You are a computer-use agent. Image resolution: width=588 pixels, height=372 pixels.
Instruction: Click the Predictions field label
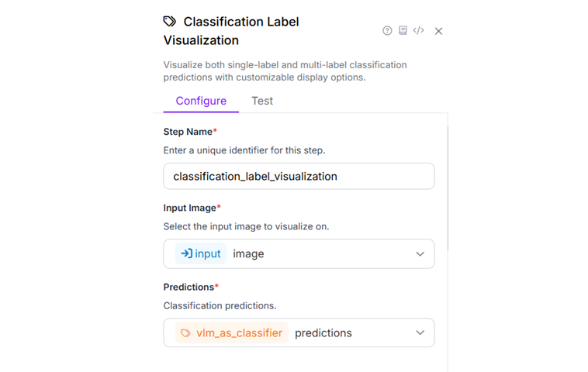coord(189,287)
